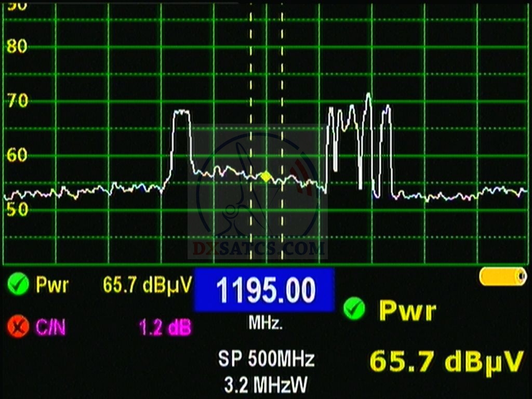Select the yellow diamond marker on the trace

click(265, 177)
